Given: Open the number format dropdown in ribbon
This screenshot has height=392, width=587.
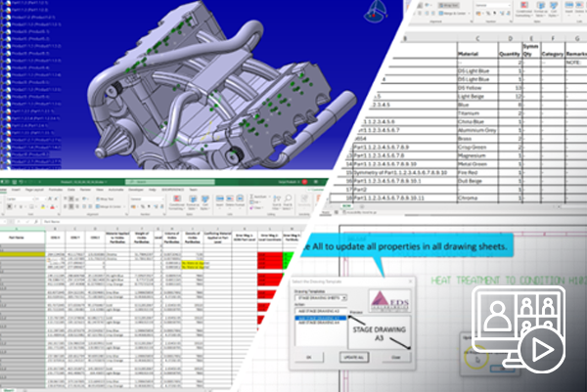Looking at the screenshot, I should tap(510, 3).
